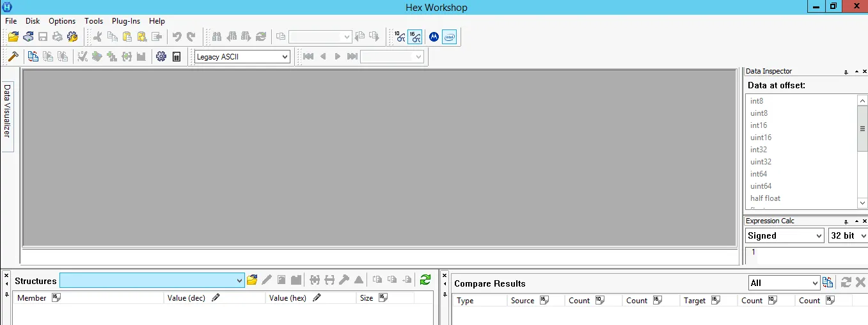
Task: Click the Compare Results refresh icon
Action: tap(846, 283)
